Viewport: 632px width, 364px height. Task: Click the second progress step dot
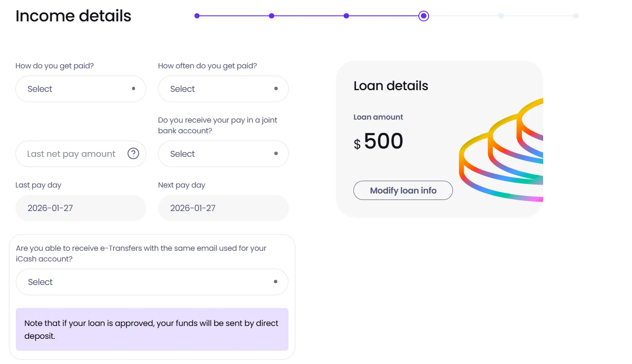point(272,16)
